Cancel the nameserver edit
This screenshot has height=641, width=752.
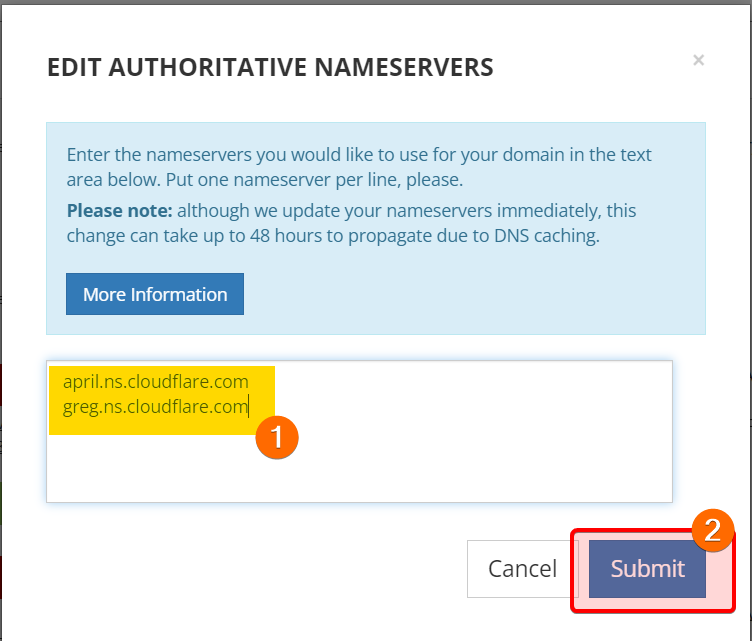click(x=521, y=569)
